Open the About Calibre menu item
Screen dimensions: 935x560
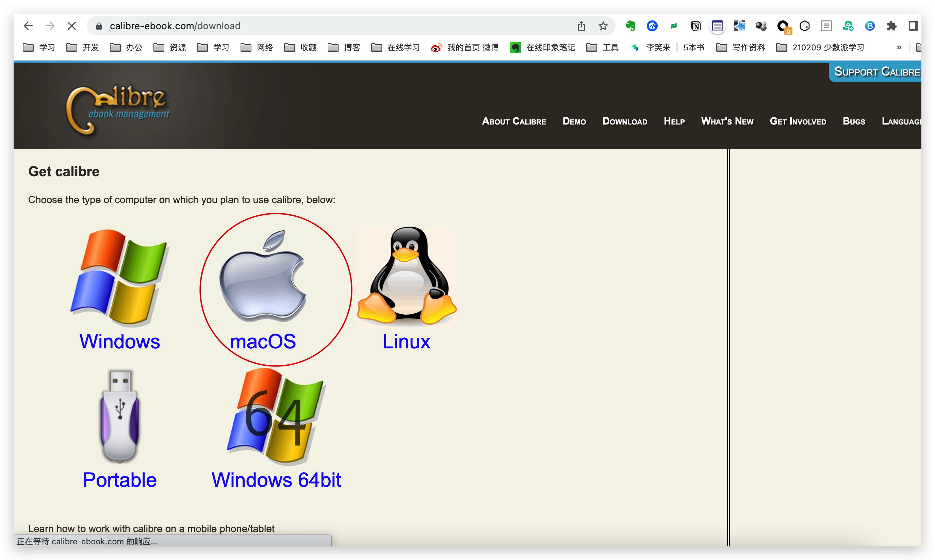514,121
